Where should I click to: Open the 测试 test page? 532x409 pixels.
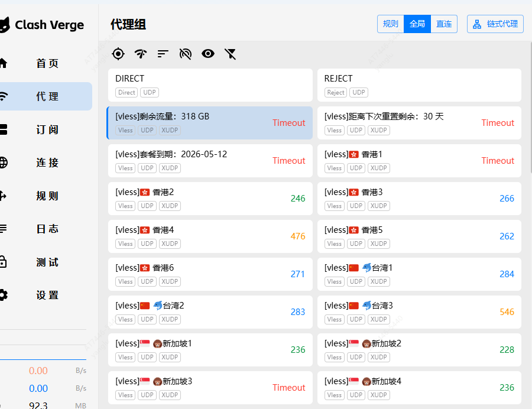(47, 262)
